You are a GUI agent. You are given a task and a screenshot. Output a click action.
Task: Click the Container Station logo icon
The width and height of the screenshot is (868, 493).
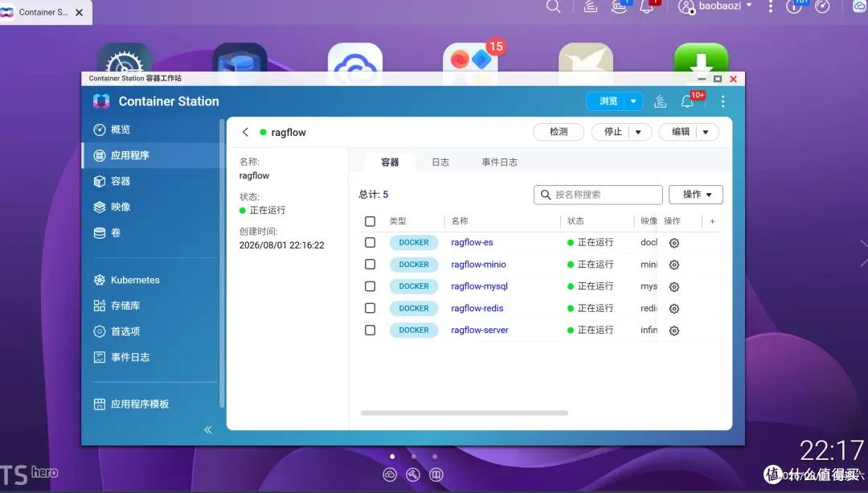pos(101,101)
